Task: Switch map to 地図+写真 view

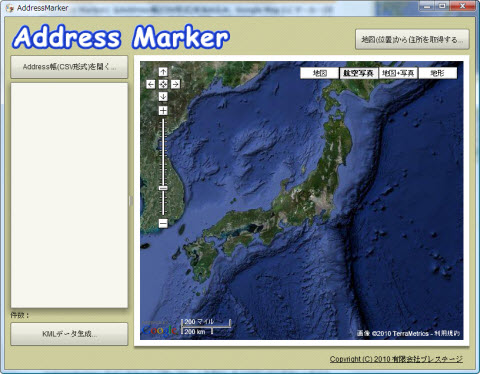Action: point(398,73)
